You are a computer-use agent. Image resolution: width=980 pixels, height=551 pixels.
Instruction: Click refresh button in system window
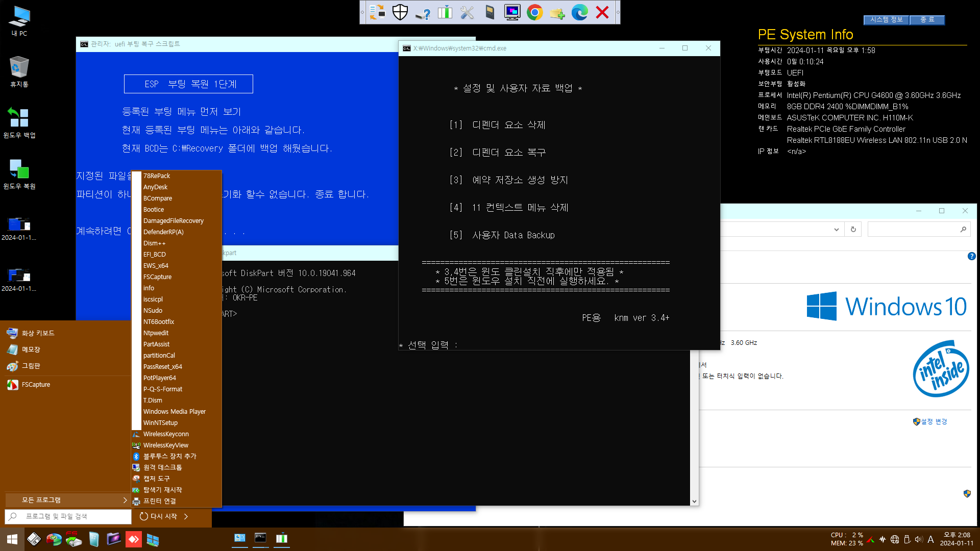pos(853,230)
